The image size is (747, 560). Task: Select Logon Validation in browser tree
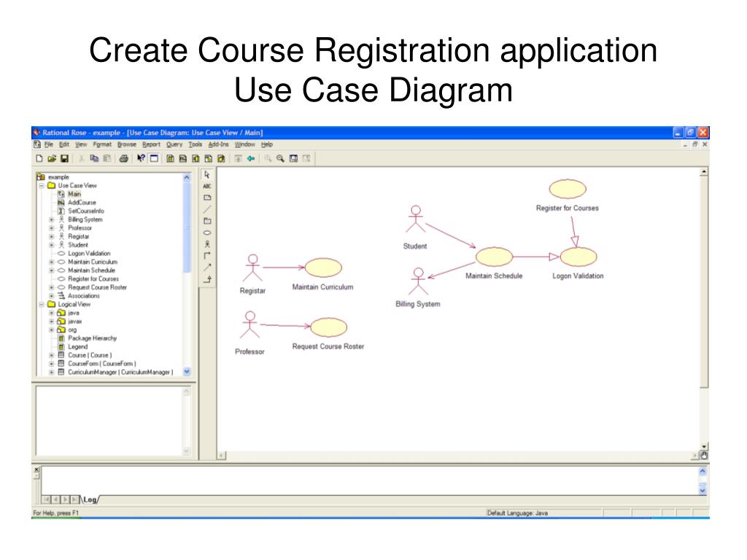point(88,253)
